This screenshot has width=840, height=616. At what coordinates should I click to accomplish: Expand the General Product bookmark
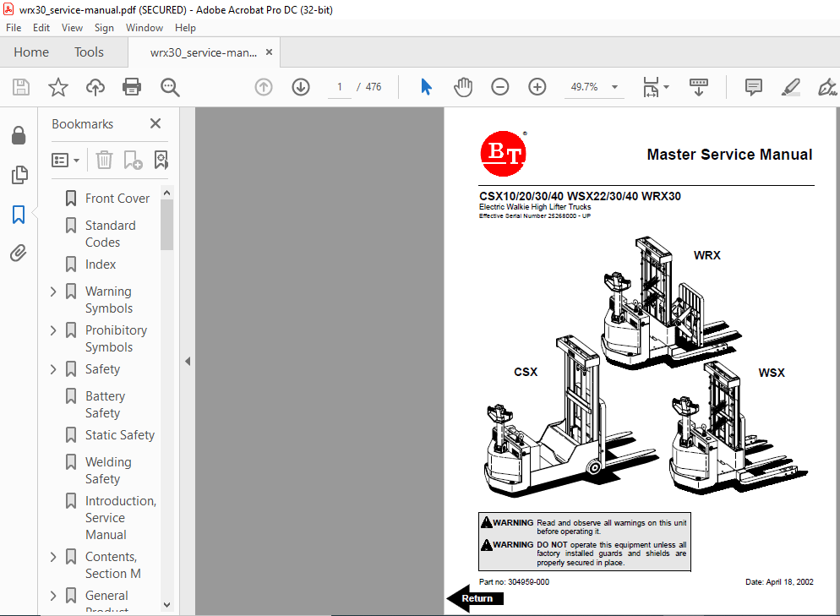pos(53,596)
